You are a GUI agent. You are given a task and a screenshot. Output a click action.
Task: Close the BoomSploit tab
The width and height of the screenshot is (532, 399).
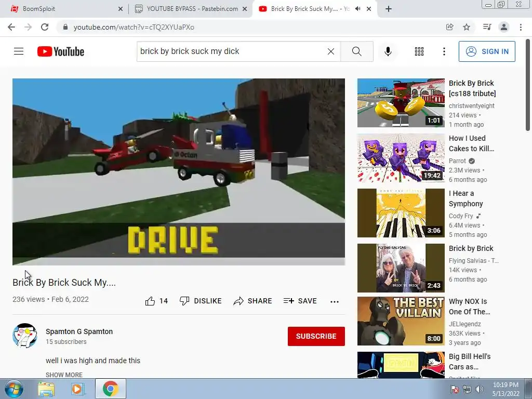121,9
